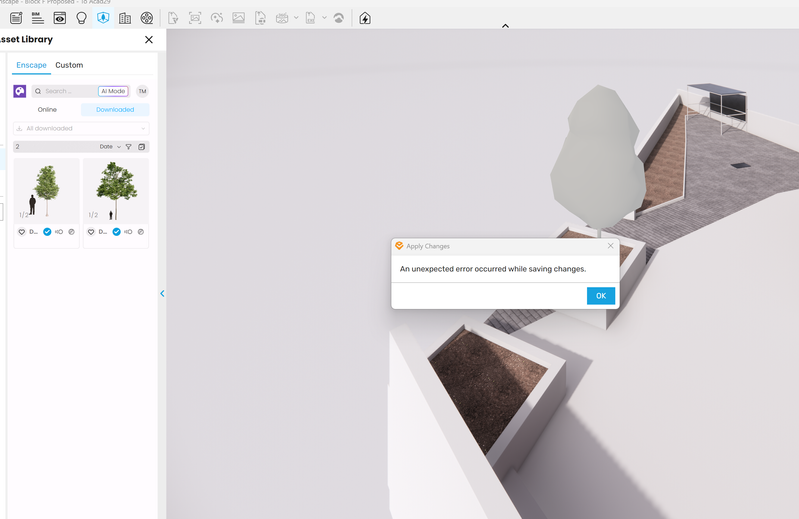This screenshot has height=519, width=799.
Task: Click the white tree placeholder in viewport
Action: (597, 158)
